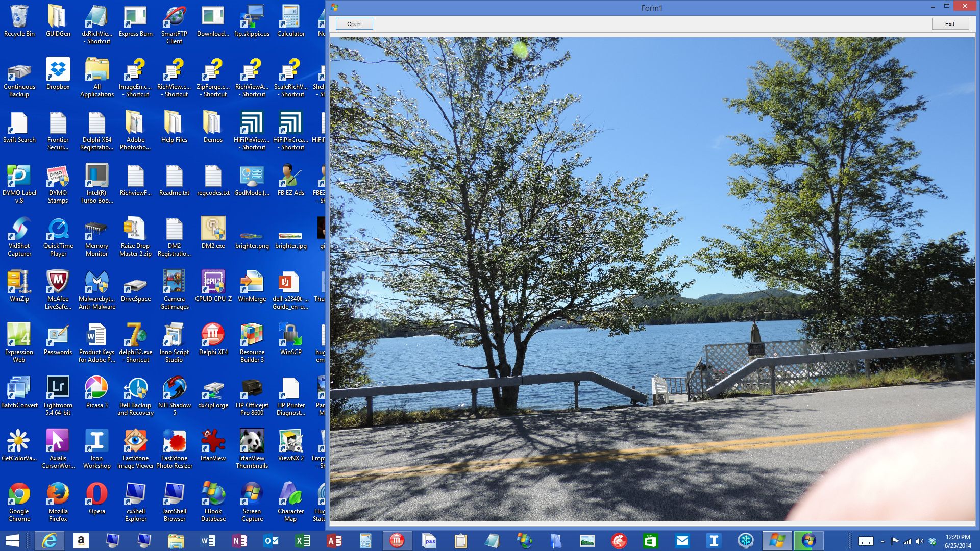The image size is (980, 551).
Task: Click the volume icon in system tray
Action: click(919, 541)
